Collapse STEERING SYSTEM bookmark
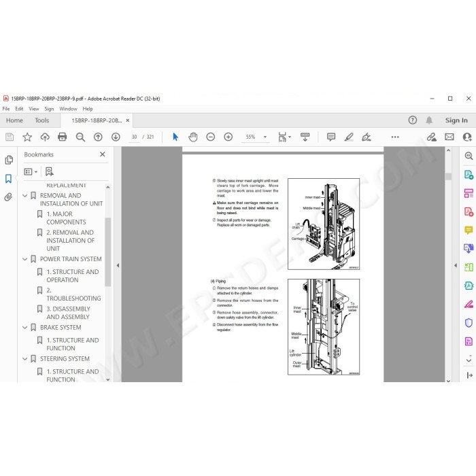Viewport: 476px width, 476px height. pyautogui.click(x=25, y=358)
